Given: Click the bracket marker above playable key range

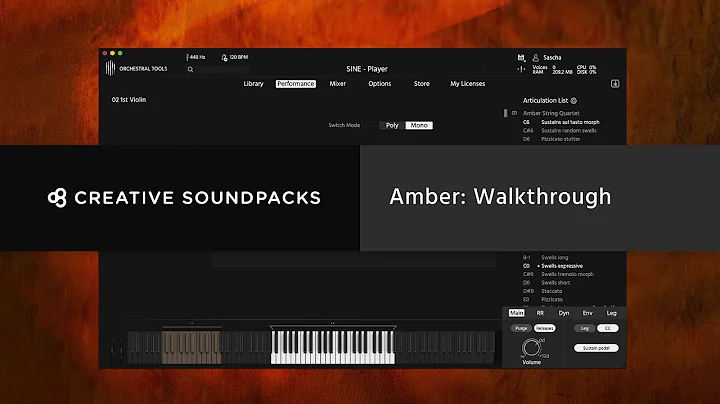Looking at the screenshot, I should click(333, 327).
